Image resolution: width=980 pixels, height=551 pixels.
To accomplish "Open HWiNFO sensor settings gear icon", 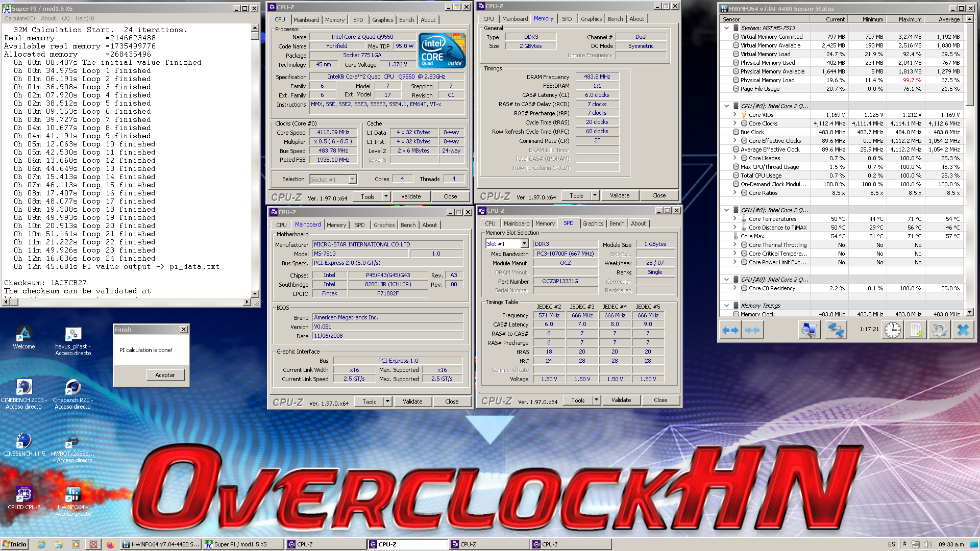I will tap(939, 330).
